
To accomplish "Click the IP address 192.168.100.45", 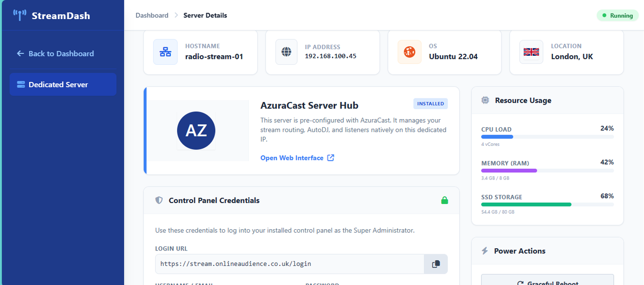I will pos(331,56).
